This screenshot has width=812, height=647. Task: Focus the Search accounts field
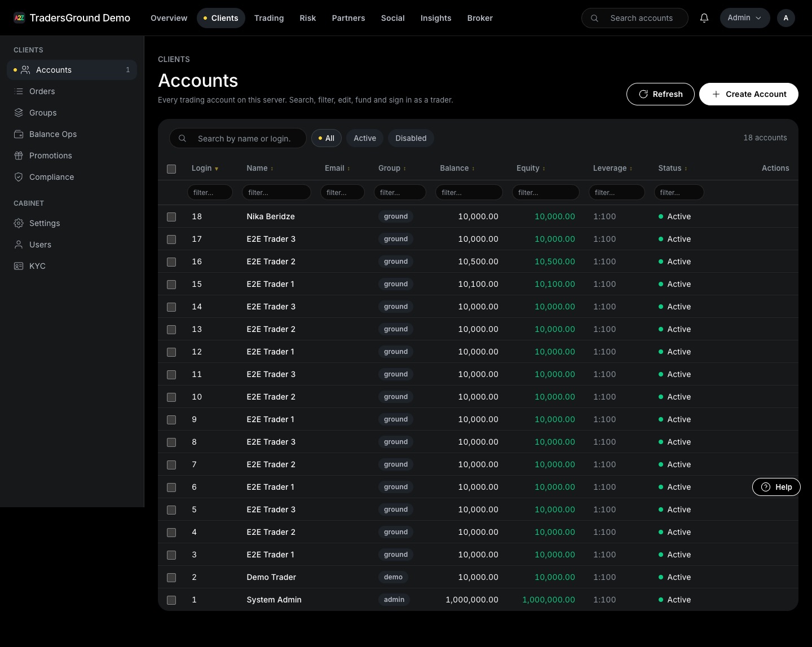click(635, 18)
